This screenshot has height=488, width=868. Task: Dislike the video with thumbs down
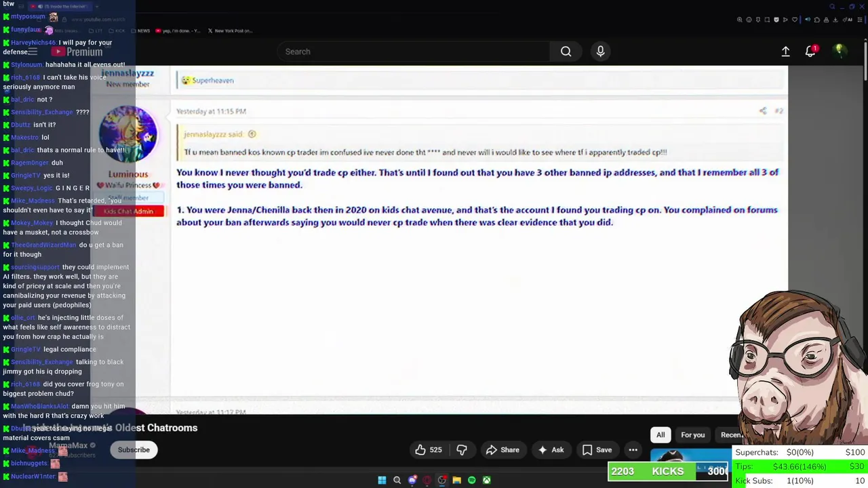pos(462,450)
